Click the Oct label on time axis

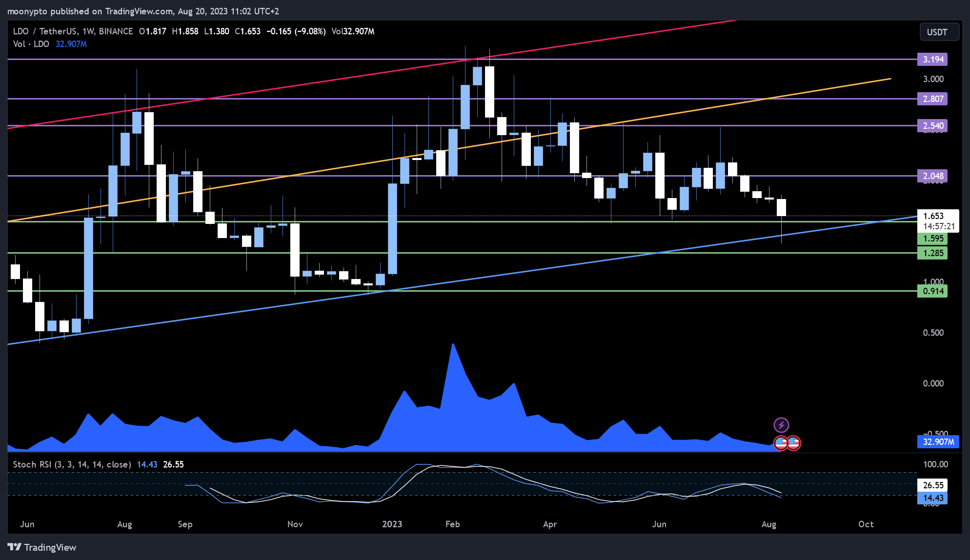(866, 524)
